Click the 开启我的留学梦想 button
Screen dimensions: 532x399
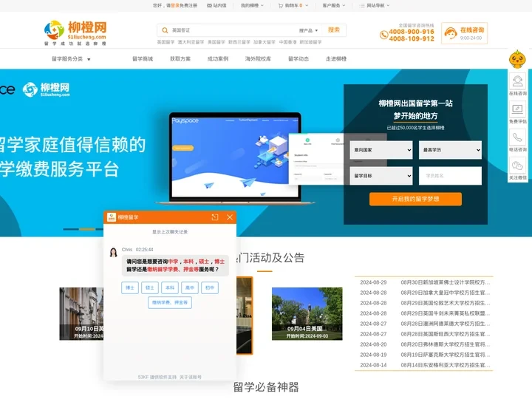pyautogui.click(x=415, y=199)
